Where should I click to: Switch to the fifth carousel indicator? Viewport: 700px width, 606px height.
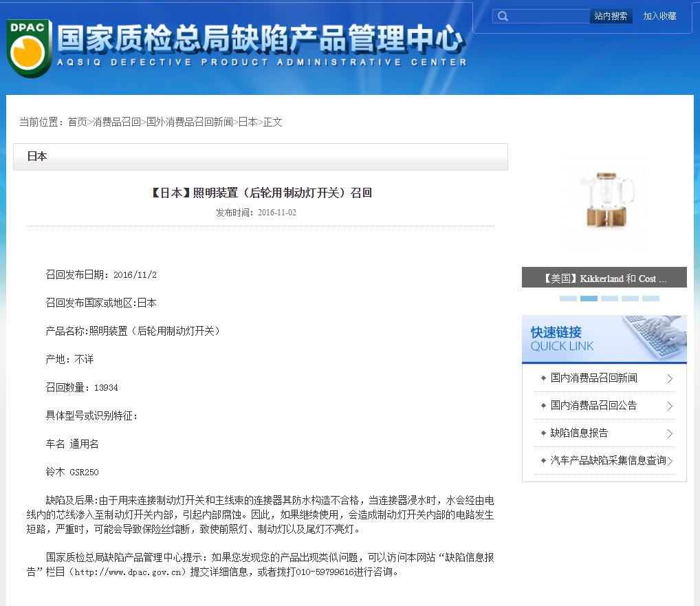point(650,299)
